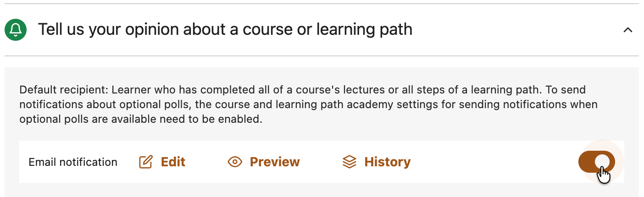Click the stacked layers History icon

(350, 162)
